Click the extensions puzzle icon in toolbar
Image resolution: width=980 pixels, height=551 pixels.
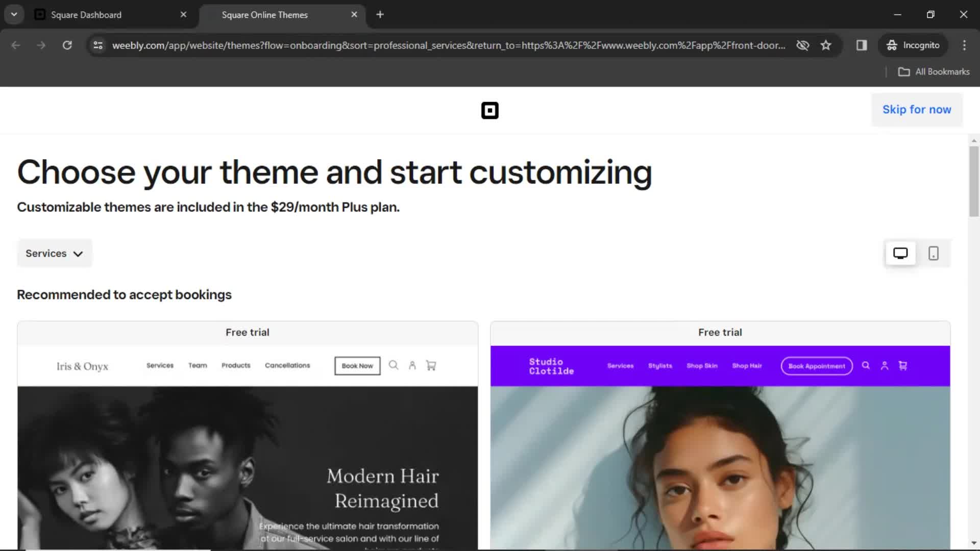coord(862,45)
